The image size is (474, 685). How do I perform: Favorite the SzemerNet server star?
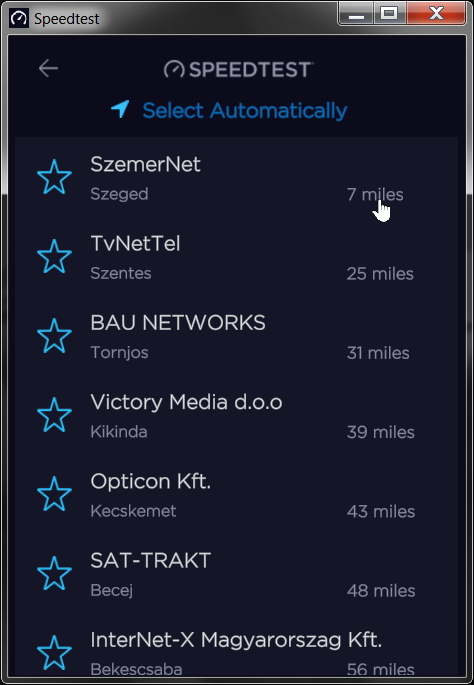point(54,177)
